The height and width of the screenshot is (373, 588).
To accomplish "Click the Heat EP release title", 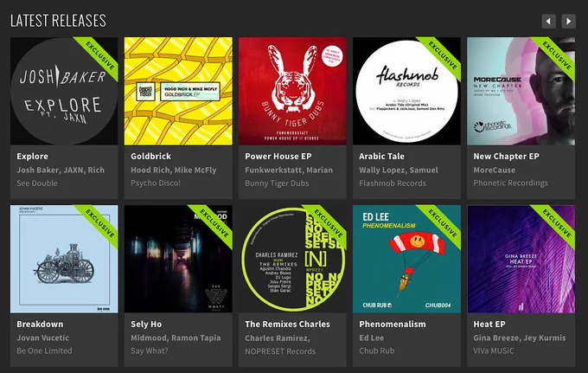I will pyautogui.click(x=489, y=325).
